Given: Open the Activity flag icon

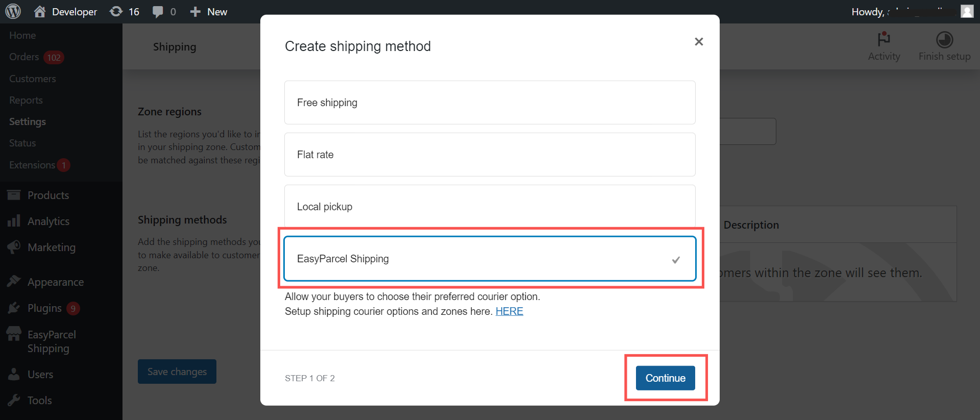Looking at the screenshot, I should tap(884, 39).
